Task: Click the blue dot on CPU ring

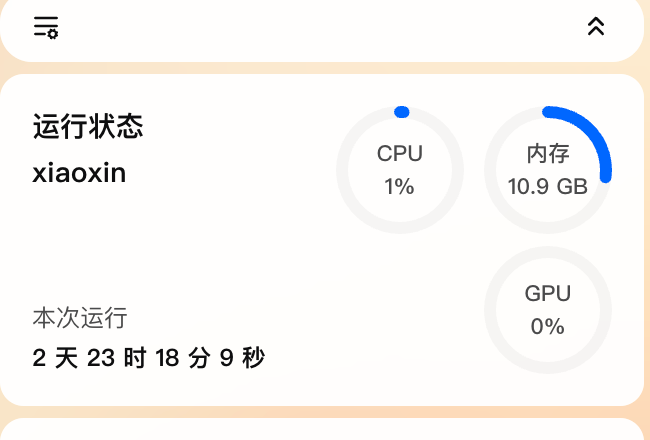Action: coord(402,112)
